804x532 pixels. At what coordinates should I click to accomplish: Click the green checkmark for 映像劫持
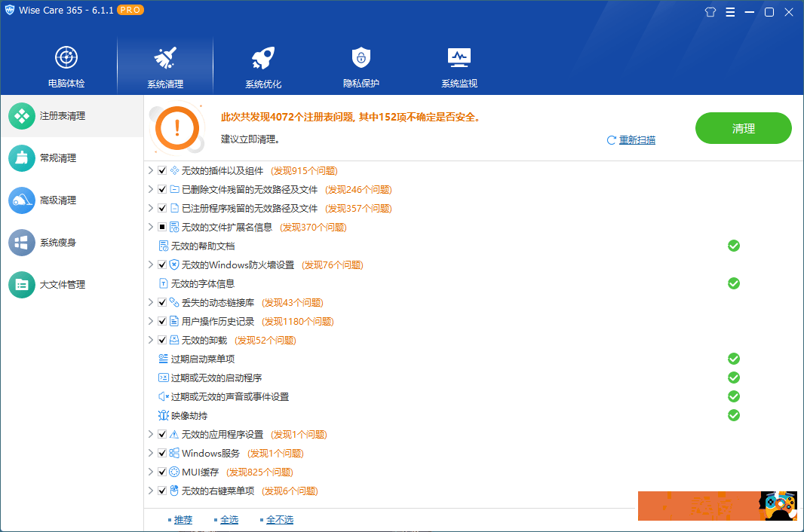[x=734, y=415]
